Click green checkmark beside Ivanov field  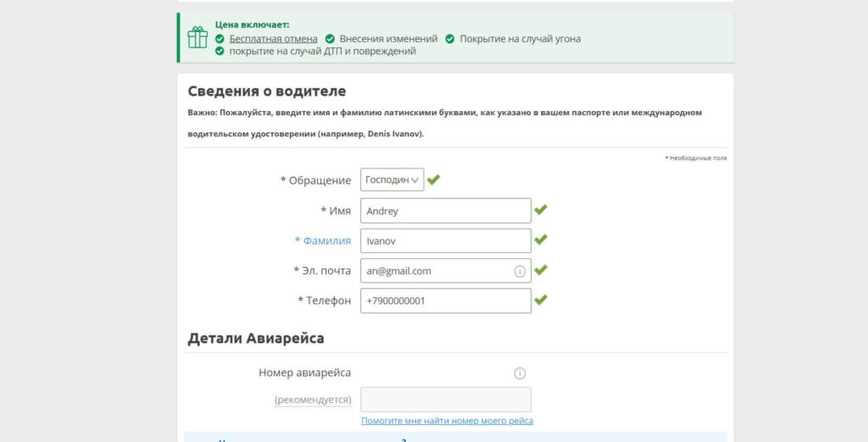tap(541, 240)
